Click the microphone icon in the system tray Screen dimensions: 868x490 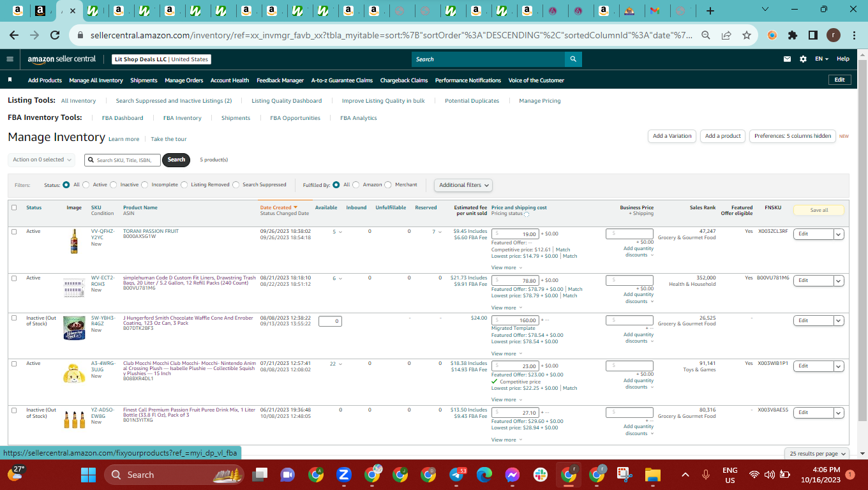(x=706, y=475)
